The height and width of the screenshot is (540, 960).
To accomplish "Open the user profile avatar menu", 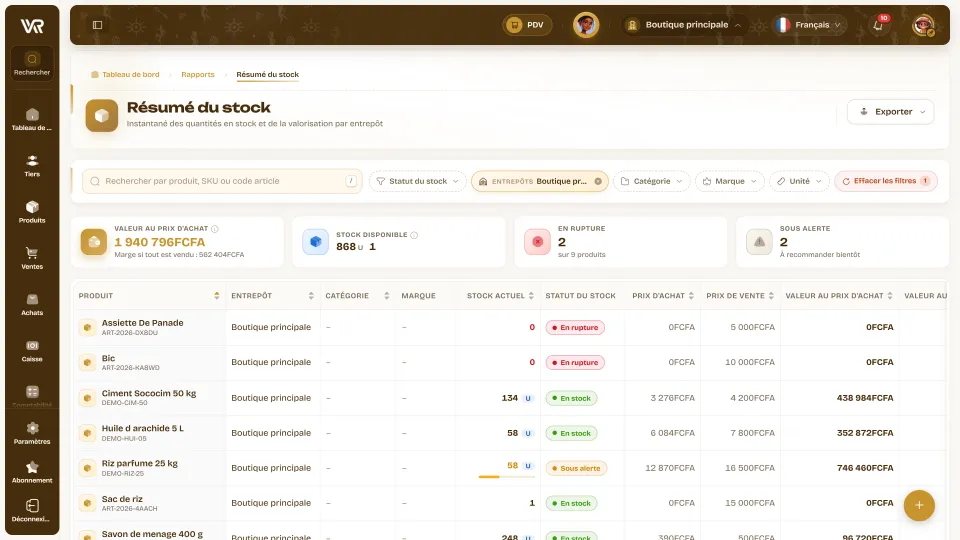I will (x=923, y=25).
